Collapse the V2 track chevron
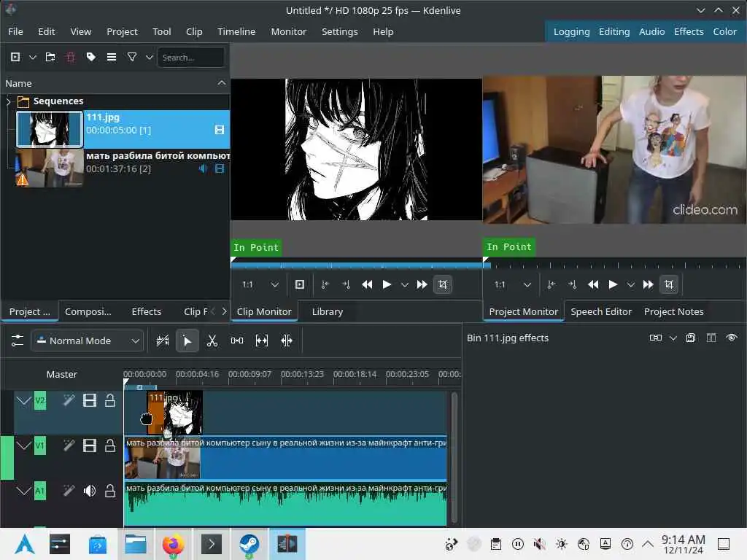Screen dimensions: 747x560 coord(23,400)
